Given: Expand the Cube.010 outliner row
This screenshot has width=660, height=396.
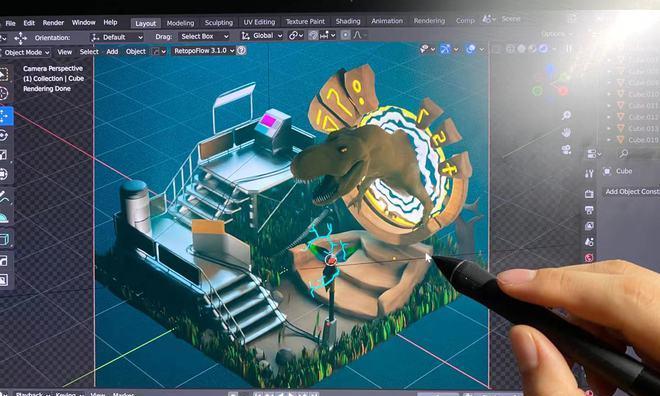Looking at the screenshot, I should point(609,94).
